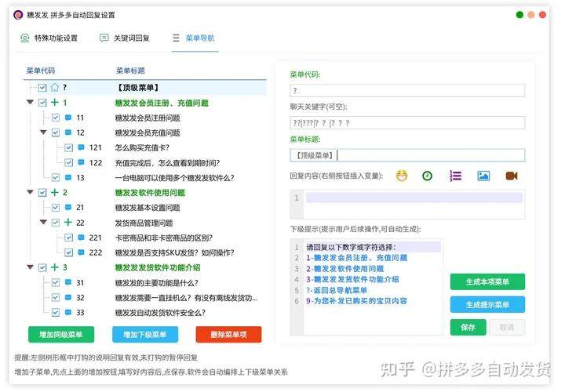Click the chat bubble icon of item 121
Screen dimensions: 565x392
(81, 147)
